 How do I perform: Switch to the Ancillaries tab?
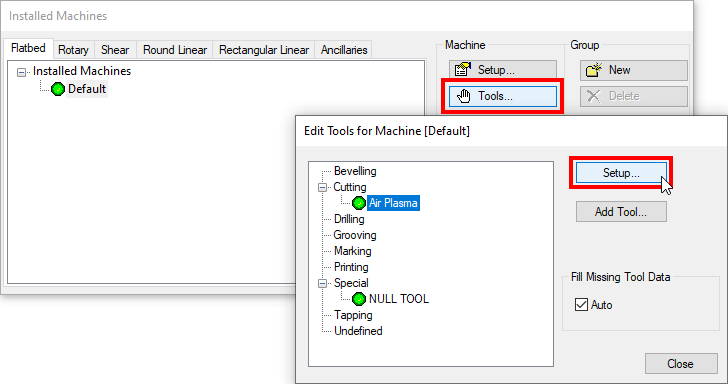(x=344, y=50)
